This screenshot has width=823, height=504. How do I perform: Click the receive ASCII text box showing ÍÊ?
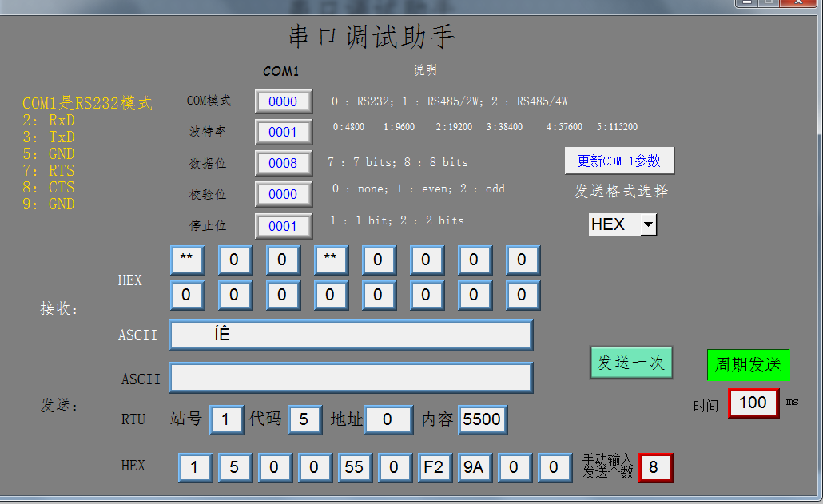(x=351, y=335)
